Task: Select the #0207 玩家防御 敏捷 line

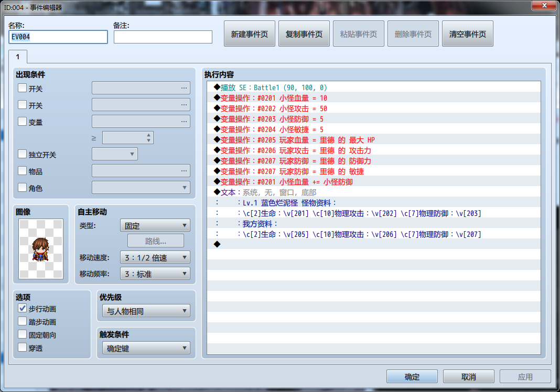Action: pos(373,171)
